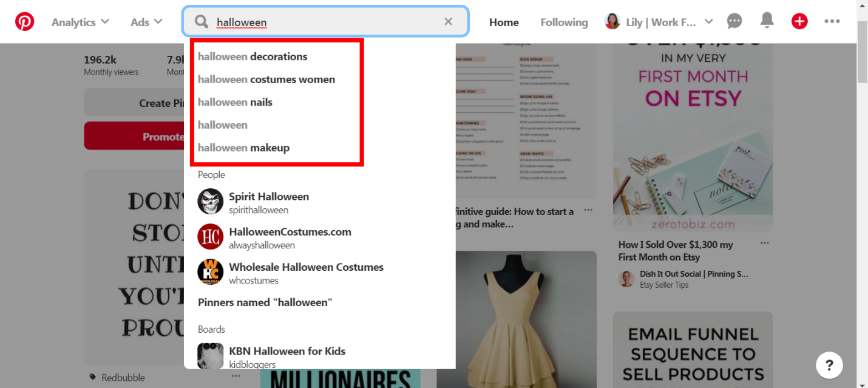Screen dimensions: 868x388
Task: Click the search magnifier icon
Action: point(202,22)
